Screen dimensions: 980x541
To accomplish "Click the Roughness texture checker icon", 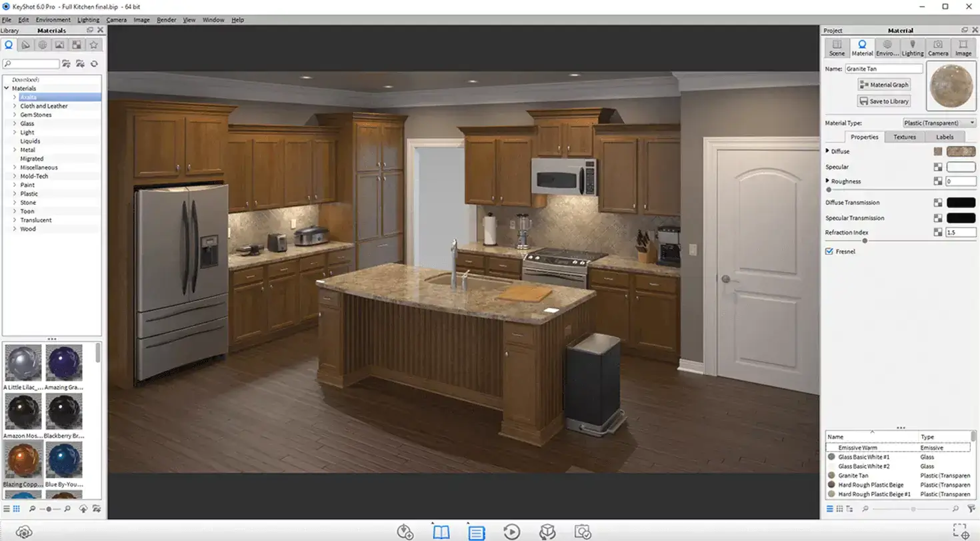I will point(938,181).
